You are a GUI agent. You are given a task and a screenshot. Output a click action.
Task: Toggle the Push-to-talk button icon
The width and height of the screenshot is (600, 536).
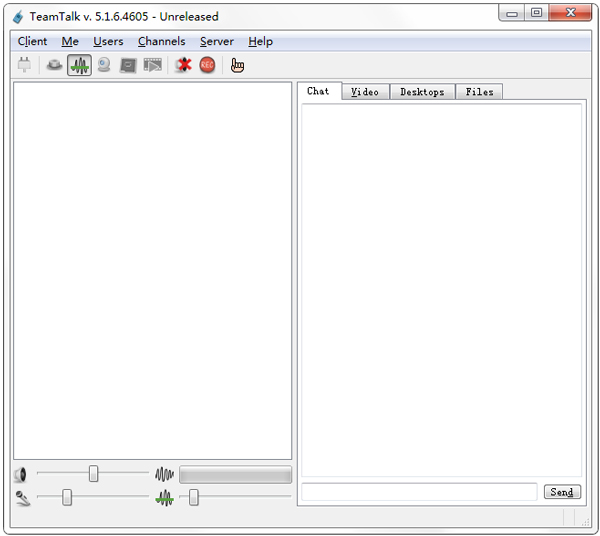(x=54, y=65)
